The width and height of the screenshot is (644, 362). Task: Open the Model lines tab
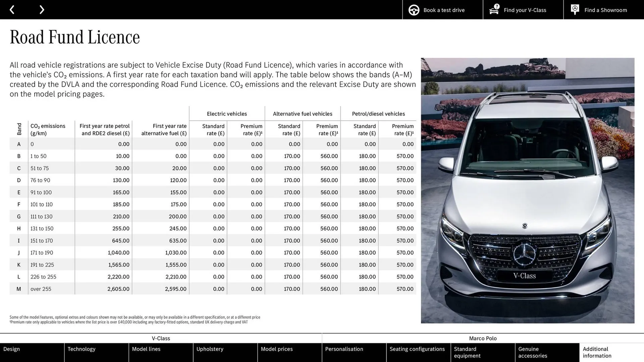146,349
